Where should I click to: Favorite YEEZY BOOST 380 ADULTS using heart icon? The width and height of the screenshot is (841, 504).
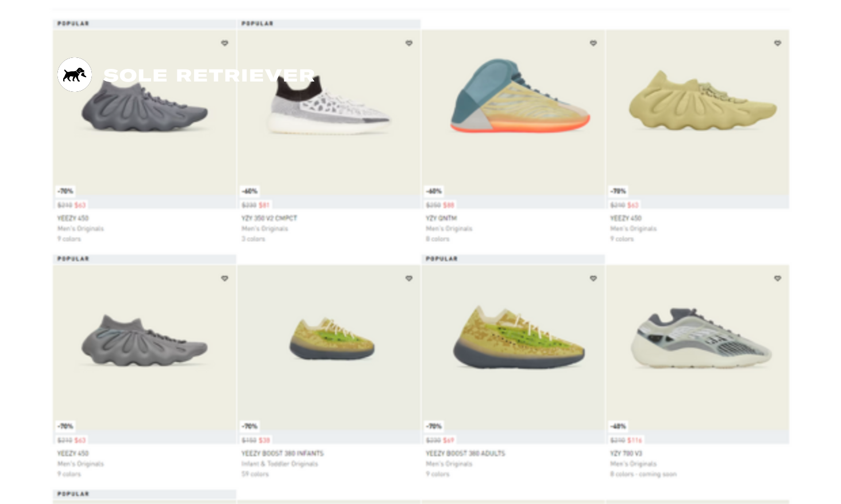coord(593,278)
